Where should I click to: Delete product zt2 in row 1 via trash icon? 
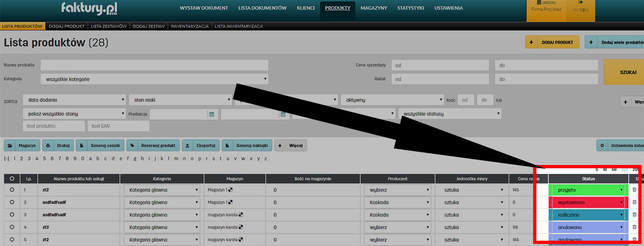click(x=634, y=190)
